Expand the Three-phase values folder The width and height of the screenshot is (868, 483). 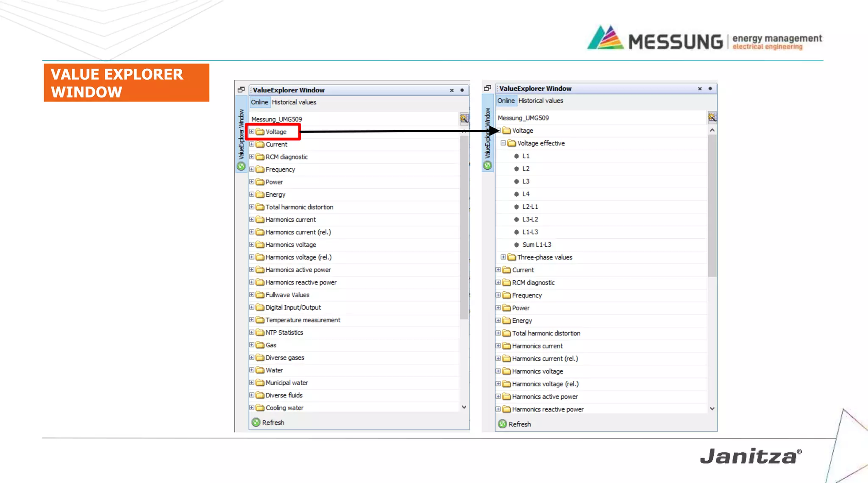pyautogui.click(x=503, y=257)
